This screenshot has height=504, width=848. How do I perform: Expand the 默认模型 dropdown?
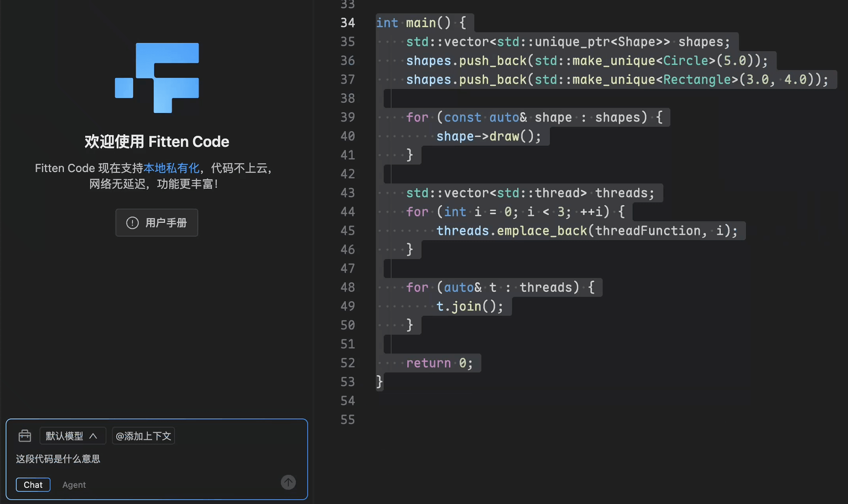click(x=72, y=436)
